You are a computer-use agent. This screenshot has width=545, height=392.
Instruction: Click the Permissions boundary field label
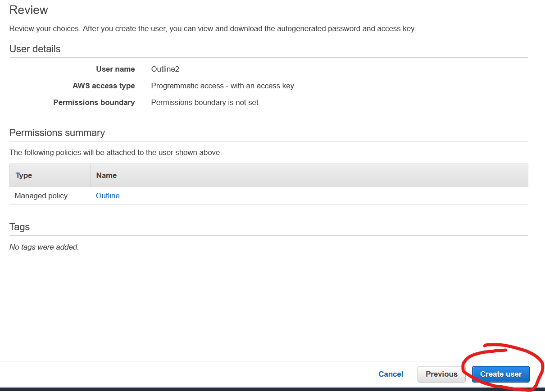pos(94,102)
